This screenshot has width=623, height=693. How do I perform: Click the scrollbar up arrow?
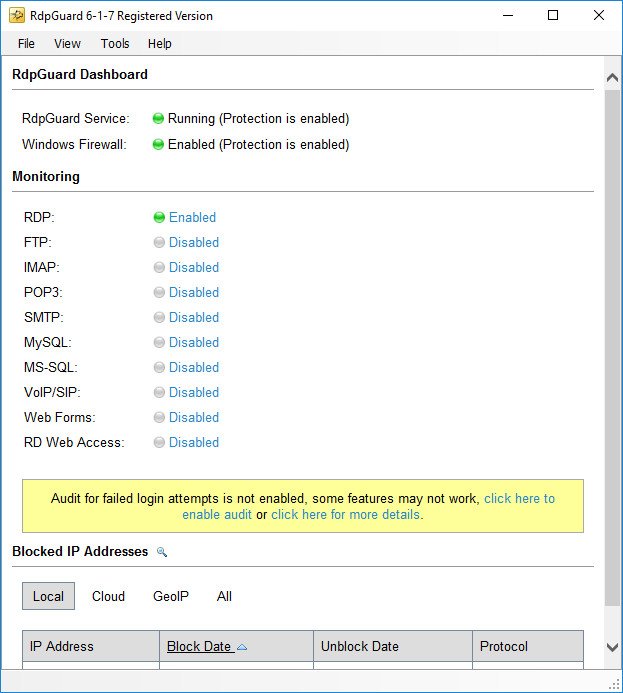[x=612, y=78]
